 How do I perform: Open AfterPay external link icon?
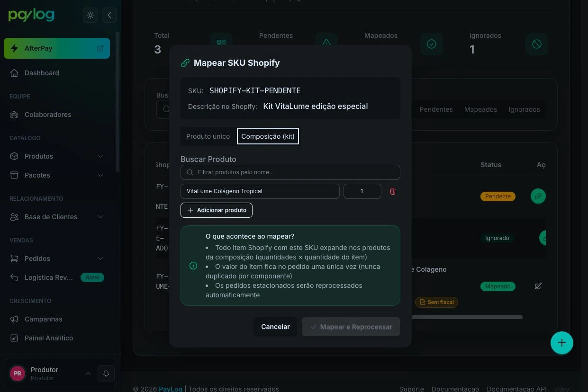100,48
